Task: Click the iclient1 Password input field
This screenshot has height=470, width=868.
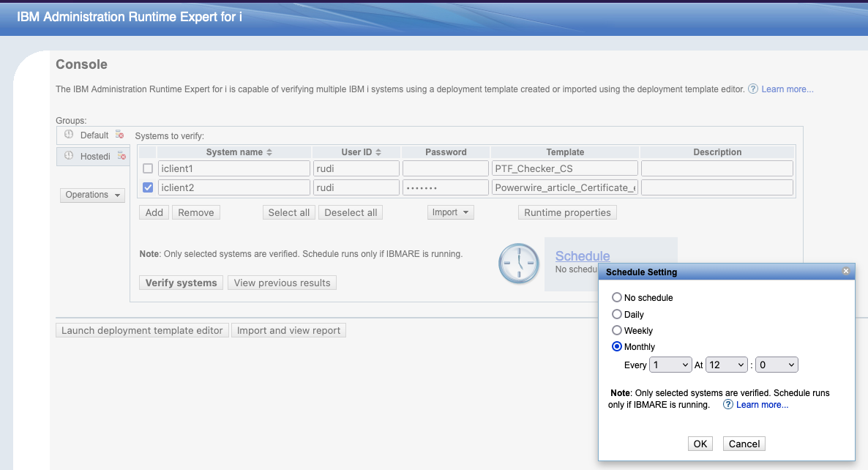Action: point(445,168)
